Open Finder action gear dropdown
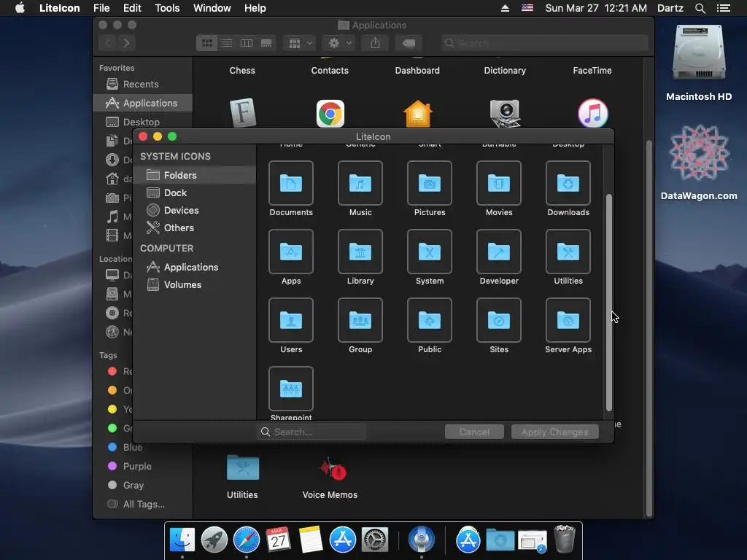The image size is (747, 560). [339, 43]
